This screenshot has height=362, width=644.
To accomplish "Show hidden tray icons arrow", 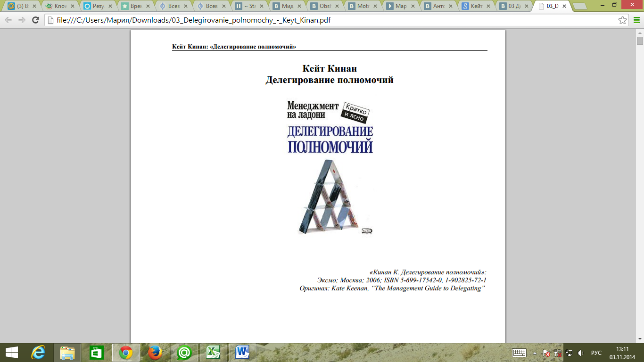I will (535, 353).
